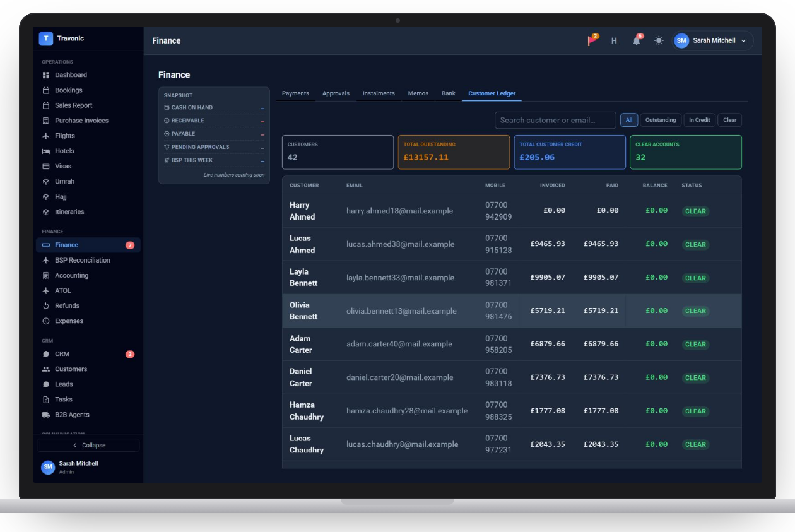This screenshot has width=795, height=532.
Task: Click the Visas card icon
Action: tap(46, 166)
